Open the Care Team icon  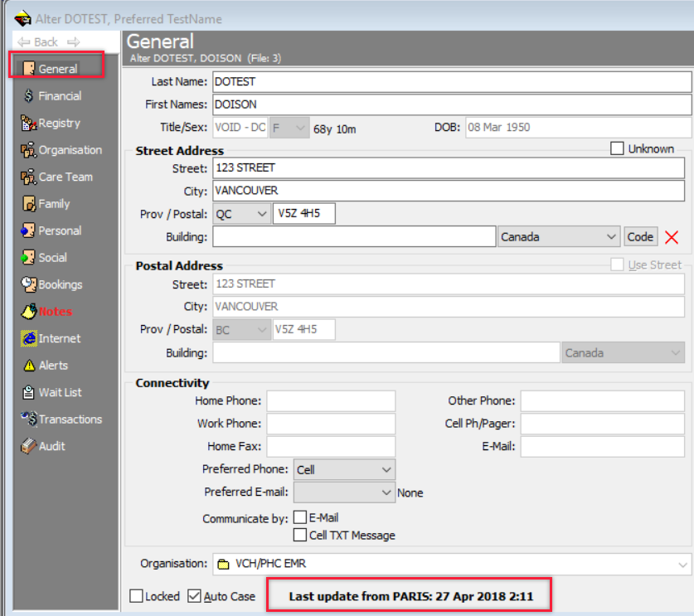(x=28, y=177)
